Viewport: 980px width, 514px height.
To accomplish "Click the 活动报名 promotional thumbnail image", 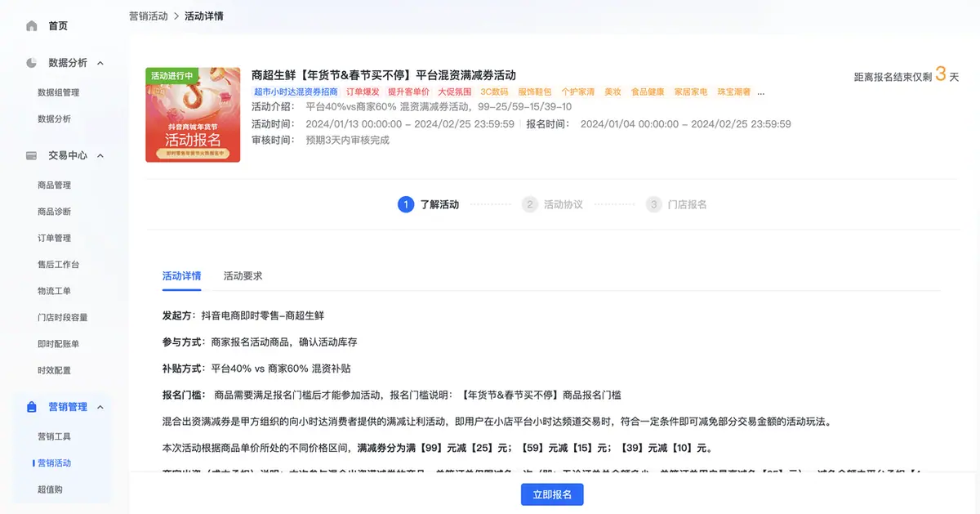I will click(193, 115).
